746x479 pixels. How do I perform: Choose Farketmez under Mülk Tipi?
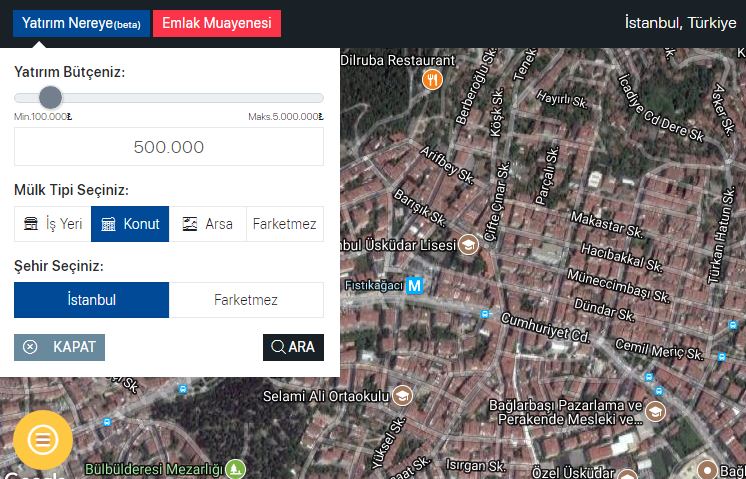pyautogui.click(x=285, y=224)
